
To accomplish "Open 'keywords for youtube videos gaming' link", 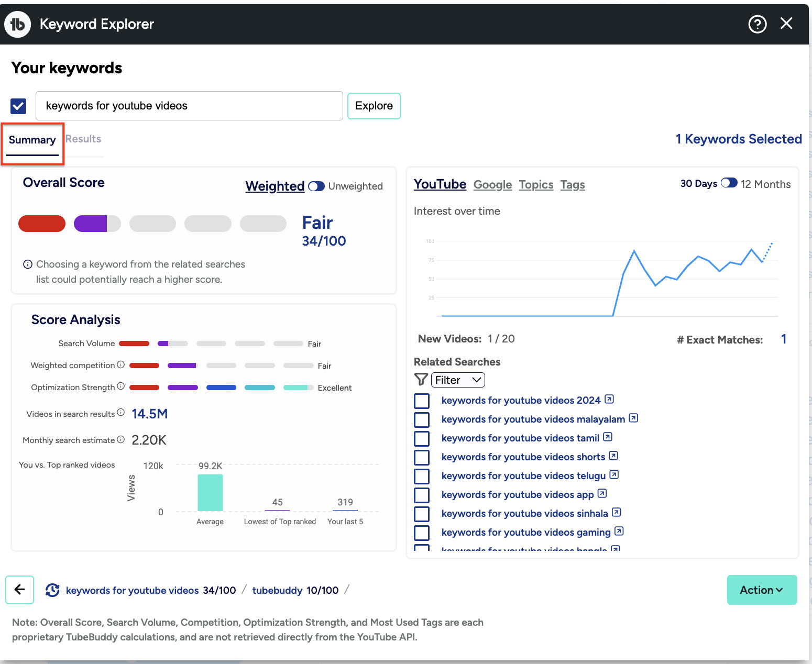I will [526, 533].
